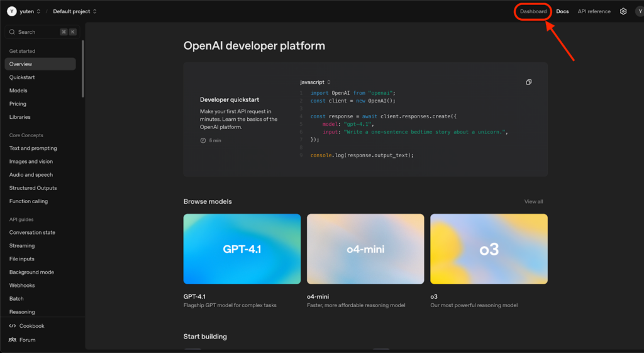
Task: Click the GPT-4.1 title below card
Action: pyautogui.click(x=194, y=297)
